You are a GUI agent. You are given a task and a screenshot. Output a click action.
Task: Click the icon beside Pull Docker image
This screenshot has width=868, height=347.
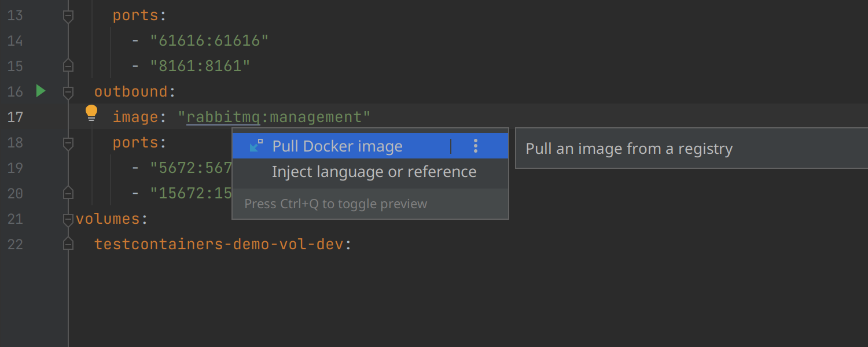256,146
